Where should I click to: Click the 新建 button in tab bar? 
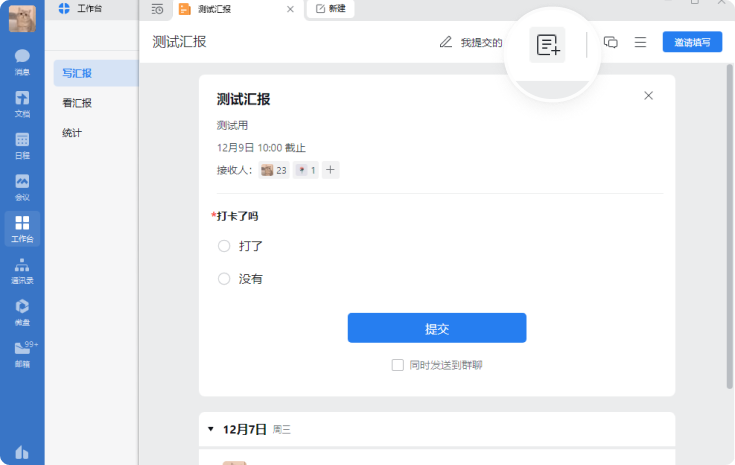click(x=330, y=8)
